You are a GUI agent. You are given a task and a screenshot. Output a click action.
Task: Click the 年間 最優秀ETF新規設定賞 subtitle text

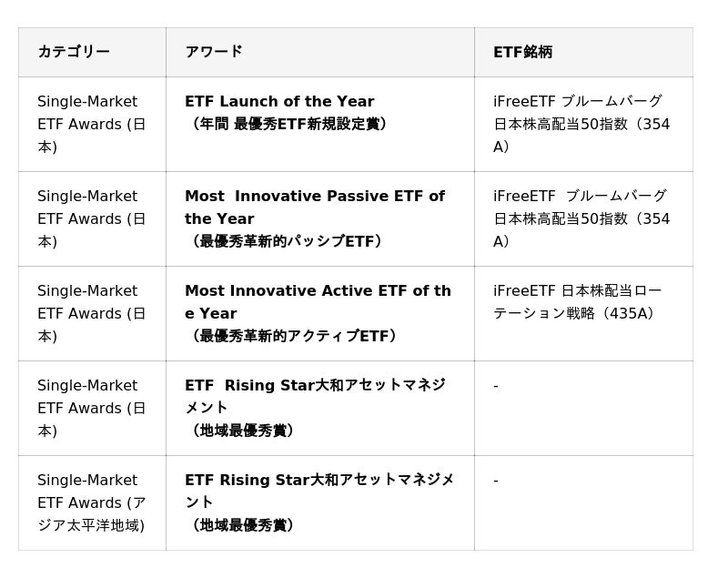coord(288,124)
